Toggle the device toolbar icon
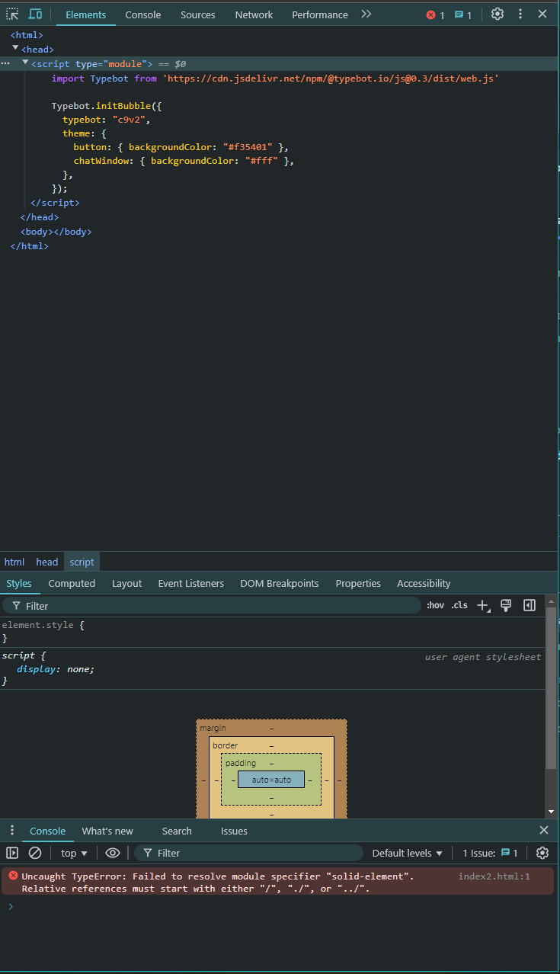Viewport: 560px width, 974px height. point(35,14)
